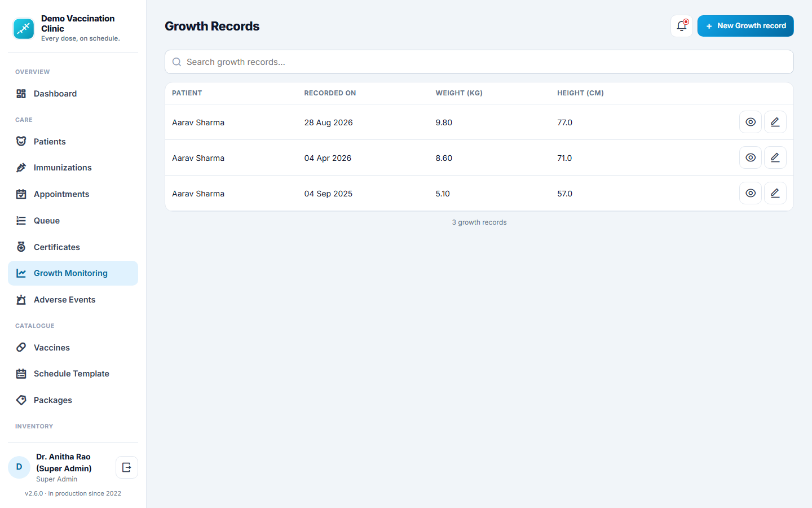Edit the 04 Apr 2026 growth record

[x=775, y=157]
